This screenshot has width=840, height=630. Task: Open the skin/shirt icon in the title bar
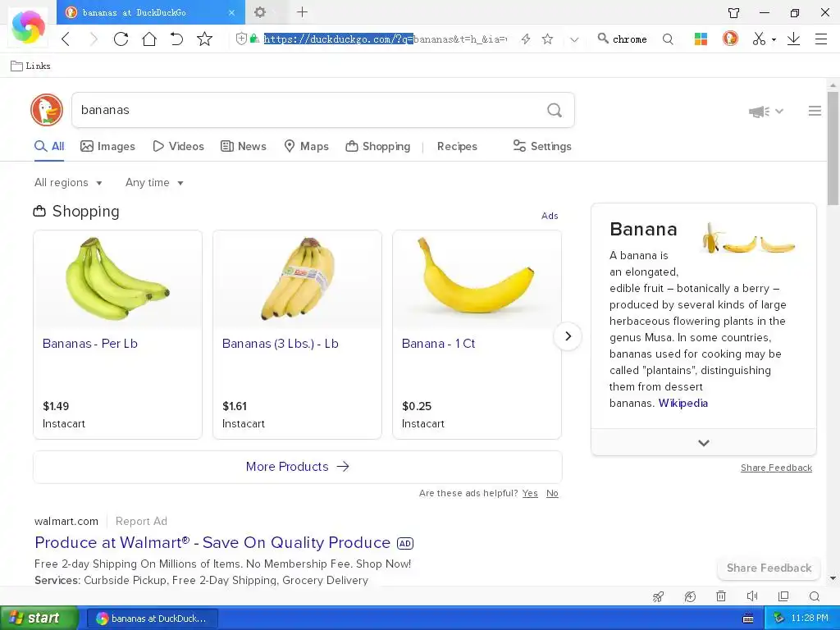pyautogui.click(x=733, y=13)
